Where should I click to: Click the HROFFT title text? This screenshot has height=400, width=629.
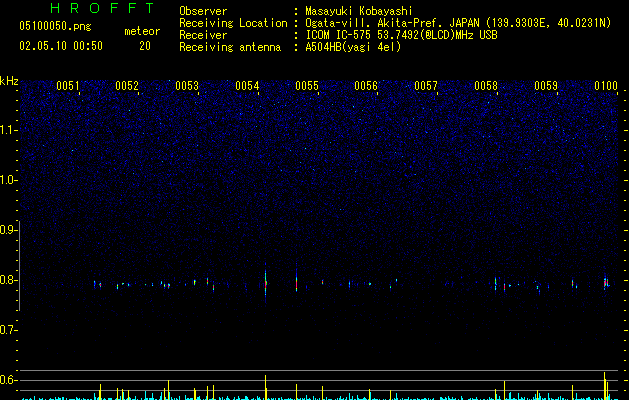click(102, 8)
